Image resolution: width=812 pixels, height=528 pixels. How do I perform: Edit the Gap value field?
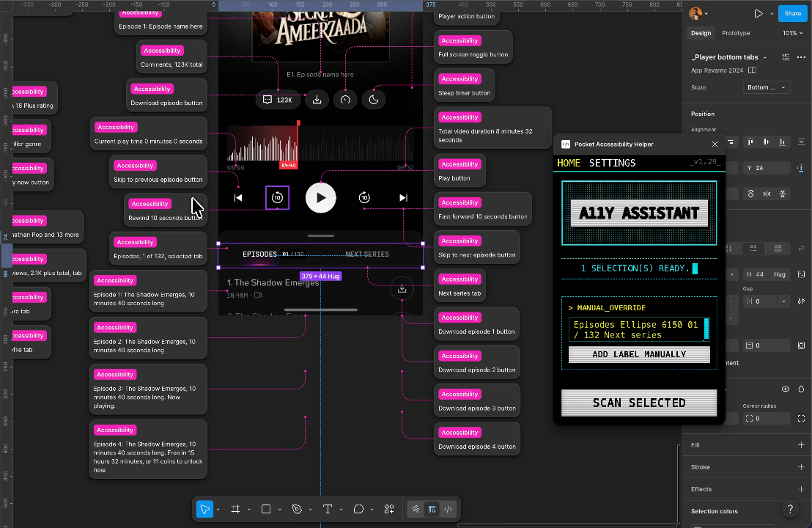761,301
